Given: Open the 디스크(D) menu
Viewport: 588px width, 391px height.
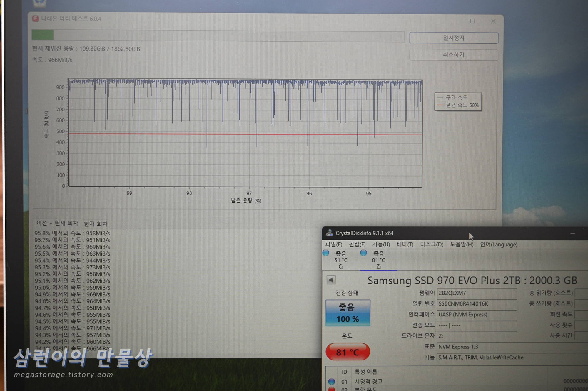Looking at the screenshot, I should [431, 244].
